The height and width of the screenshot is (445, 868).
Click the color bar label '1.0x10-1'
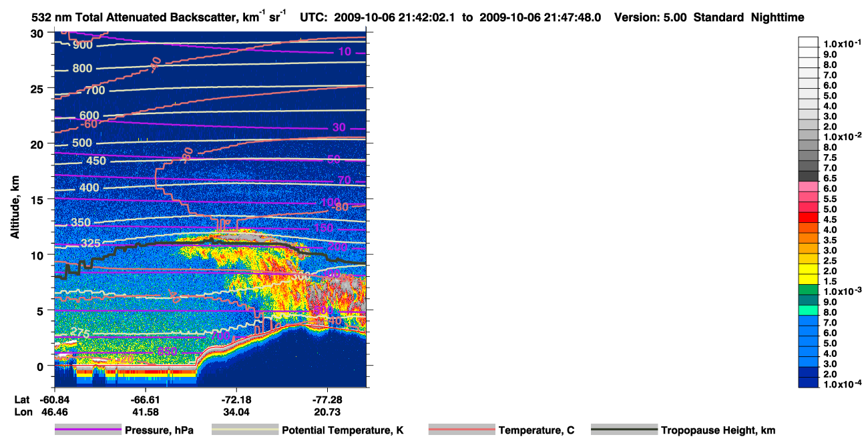click(841, 43)
